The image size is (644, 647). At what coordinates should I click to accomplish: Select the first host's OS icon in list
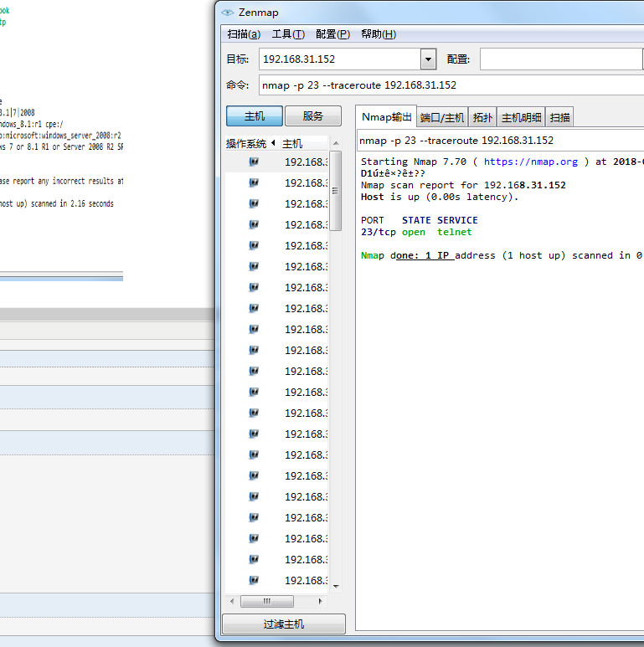coord(254,162)
